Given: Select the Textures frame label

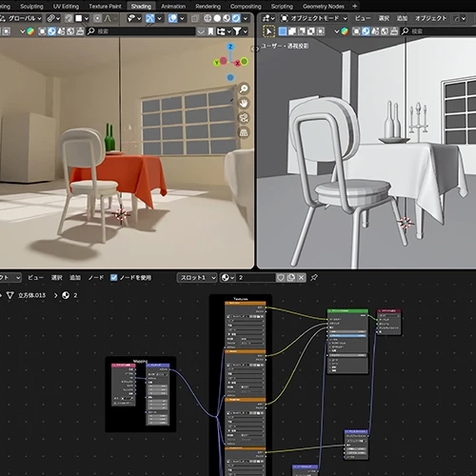Looking at the screenshot, I should pyautogui.click(x=241, y=299).
